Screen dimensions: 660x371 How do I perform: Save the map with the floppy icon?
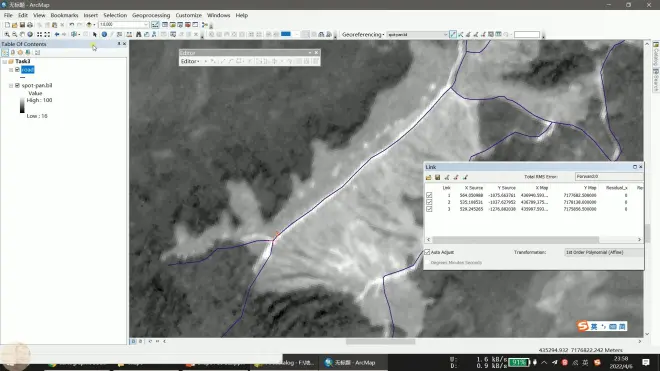click(22, 25)
